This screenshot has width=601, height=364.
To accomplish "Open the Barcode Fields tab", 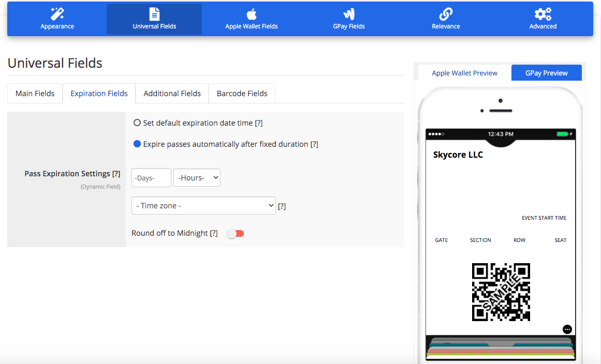I will point(242,94).
